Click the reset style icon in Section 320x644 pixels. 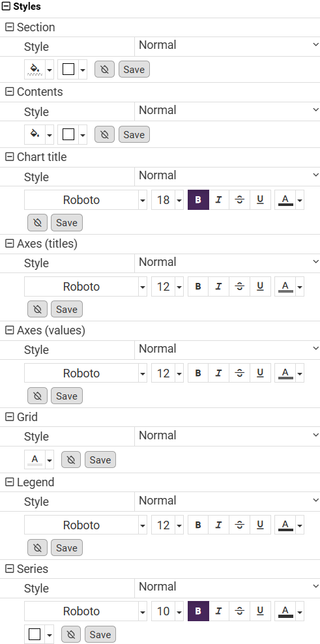pyautogui.click(x=104, y=69)
